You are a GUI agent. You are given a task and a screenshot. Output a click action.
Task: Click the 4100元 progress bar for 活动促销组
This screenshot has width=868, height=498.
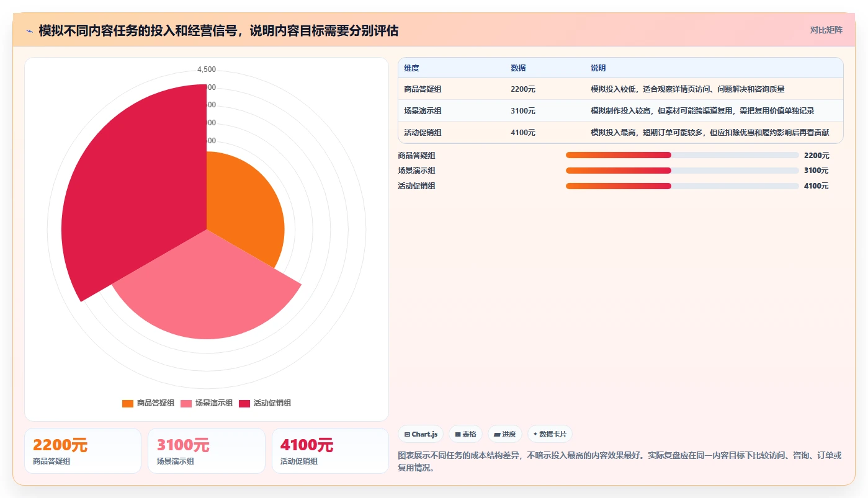pyautogui.click(x=682, y=186)
